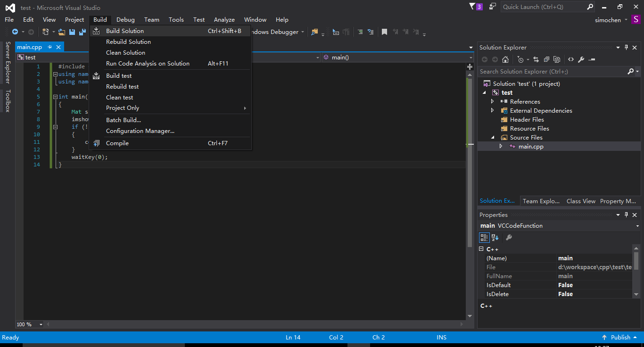644x347 pixels.
Task: Click Sync with Active Document arrows icon
Action: point(536,59)
